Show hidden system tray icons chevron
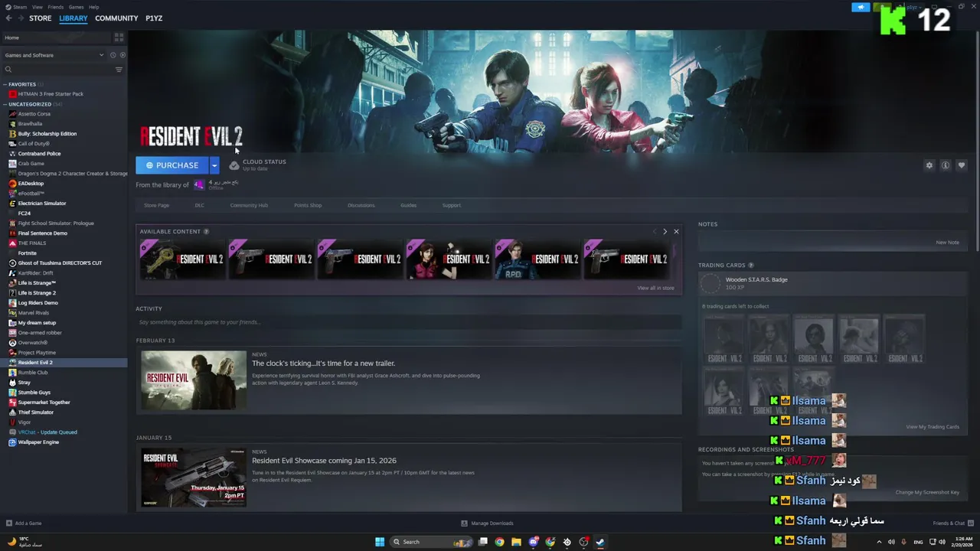The height and width of the screenshot is (551, 980). pos(878,542)
